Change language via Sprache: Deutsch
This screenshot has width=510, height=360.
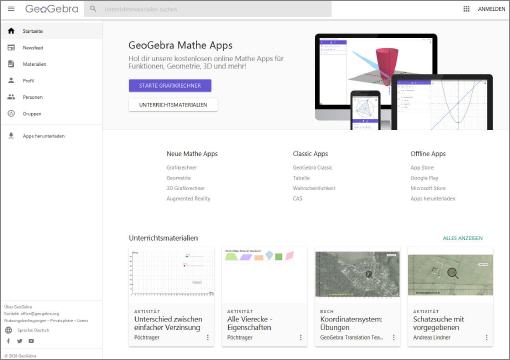[33, 330]
